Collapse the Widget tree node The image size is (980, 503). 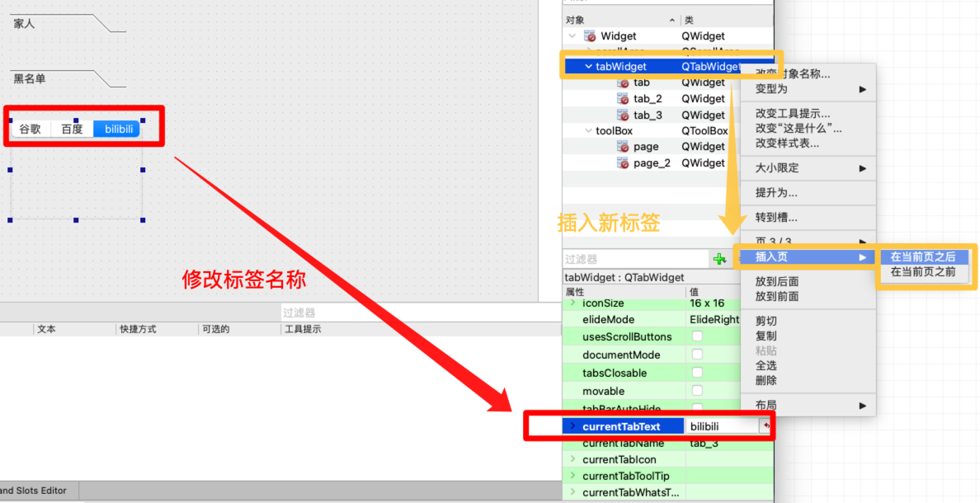572,36
